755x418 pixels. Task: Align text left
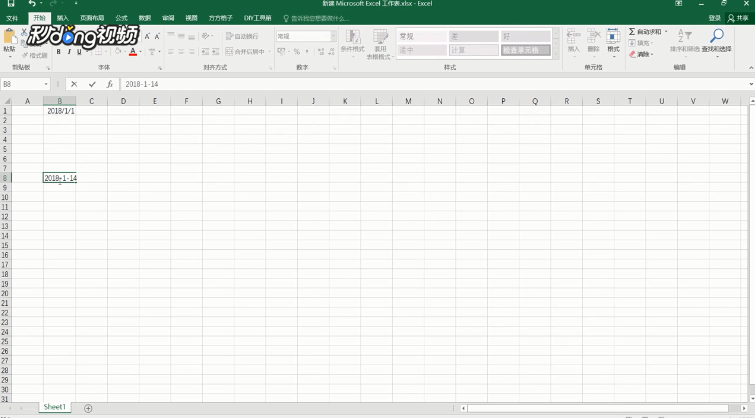(170, 52)
